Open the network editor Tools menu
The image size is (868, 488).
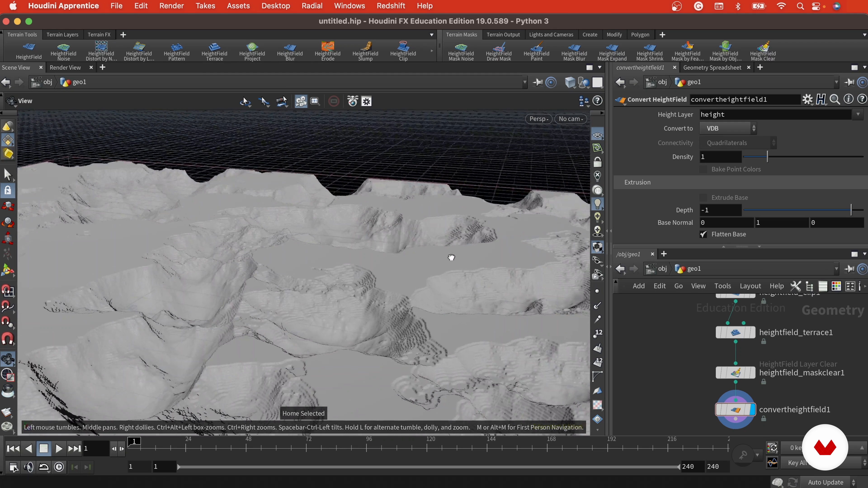tap(722, 286)
